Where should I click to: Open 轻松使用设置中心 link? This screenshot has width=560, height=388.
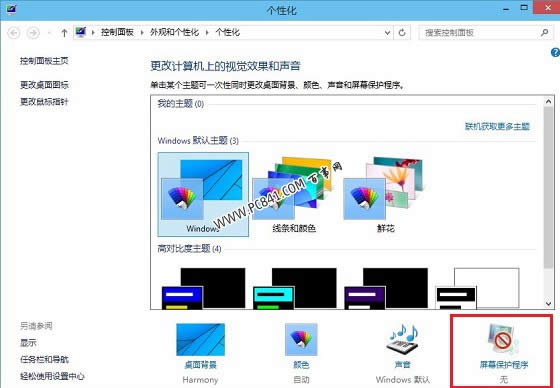tap(52, 376)
